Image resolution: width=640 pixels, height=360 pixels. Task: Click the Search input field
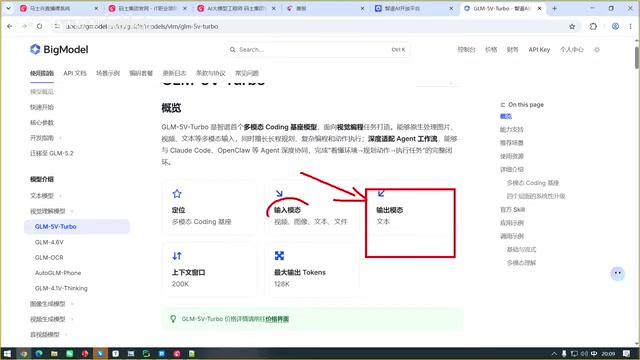click(317, 49)
